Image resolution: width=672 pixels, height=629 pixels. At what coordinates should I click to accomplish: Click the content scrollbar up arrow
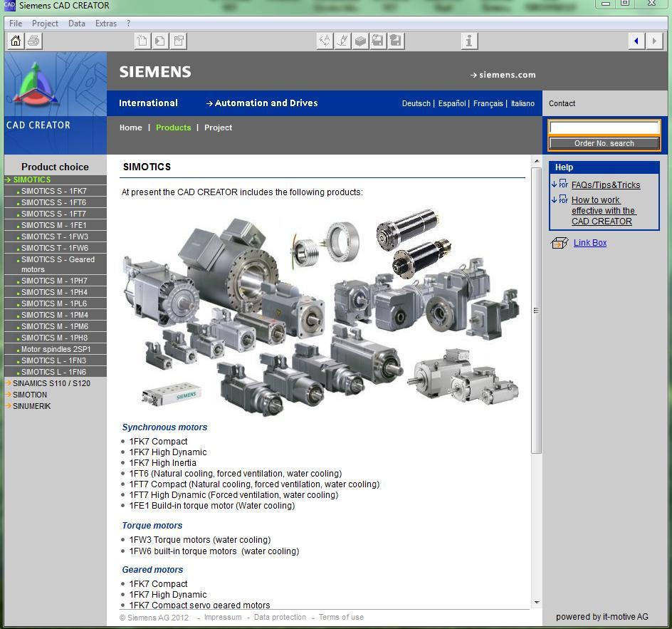click(x=537, y=161)
